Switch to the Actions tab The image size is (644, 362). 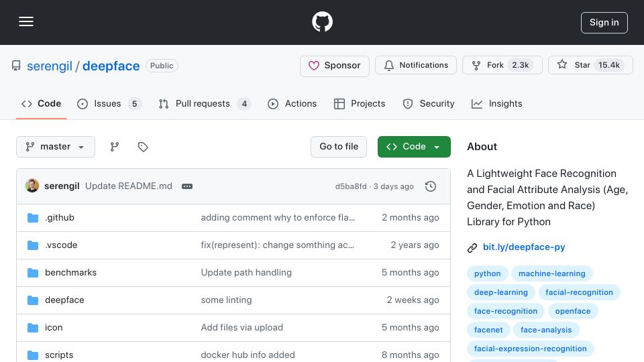point(292,103)
